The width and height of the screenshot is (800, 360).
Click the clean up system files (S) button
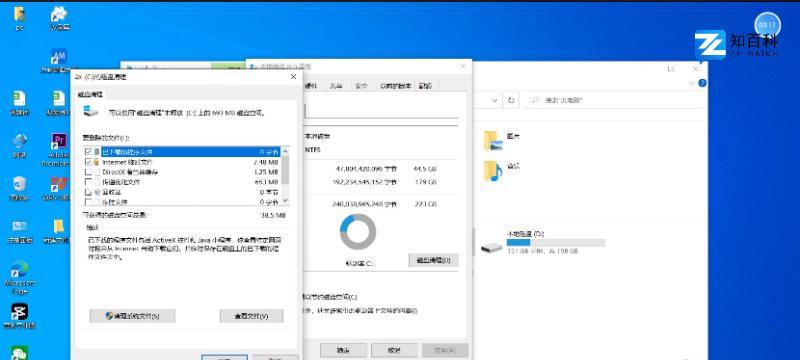(132, 316)
